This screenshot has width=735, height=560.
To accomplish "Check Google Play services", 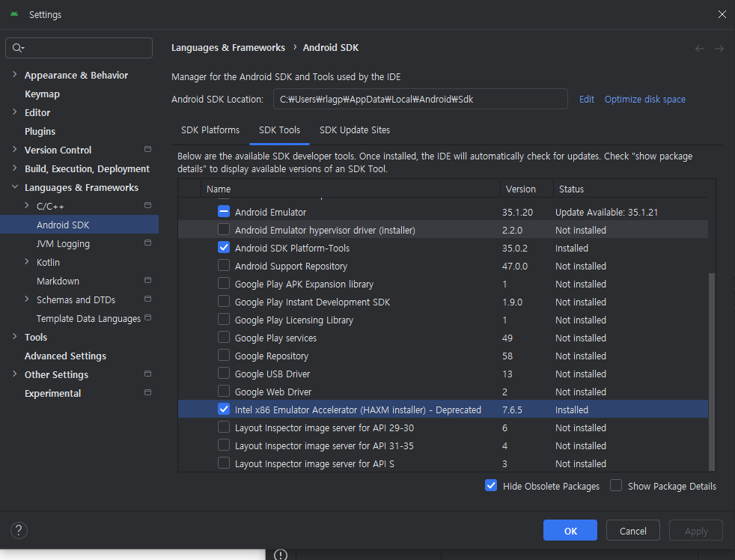I will point(224,337).
